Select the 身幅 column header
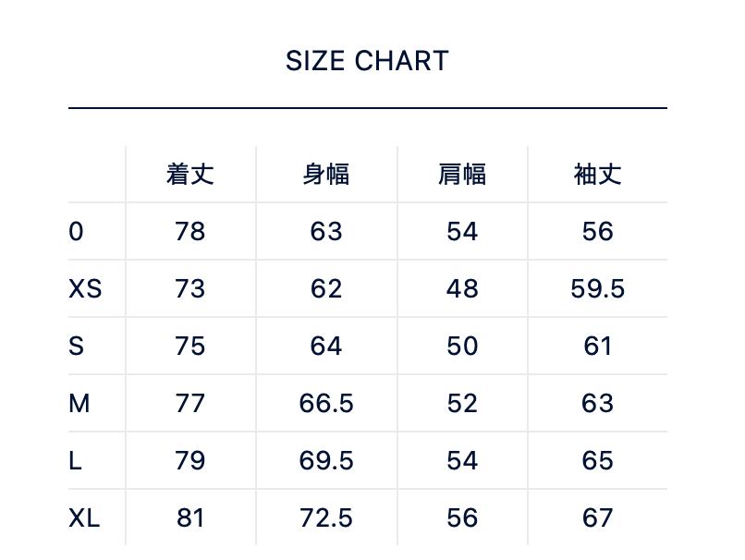Screen dimensions: 745x560 [326, 175]
